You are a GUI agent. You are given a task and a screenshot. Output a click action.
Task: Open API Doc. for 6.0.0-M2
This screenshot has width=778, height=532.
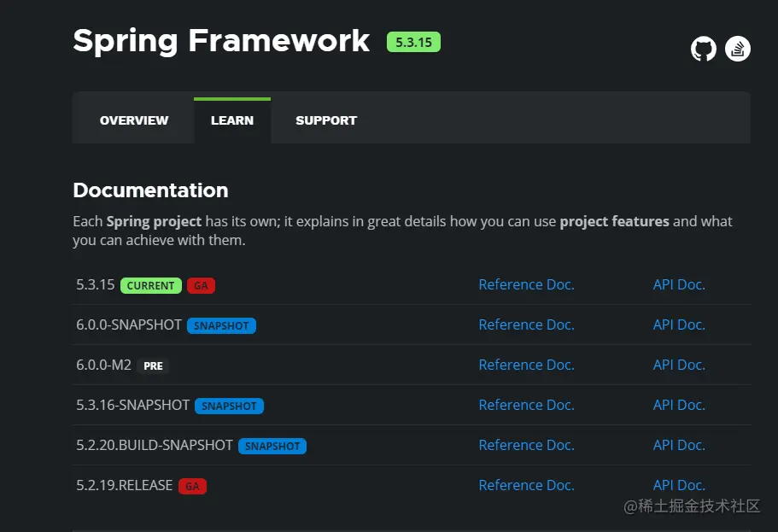click(679, 365)
